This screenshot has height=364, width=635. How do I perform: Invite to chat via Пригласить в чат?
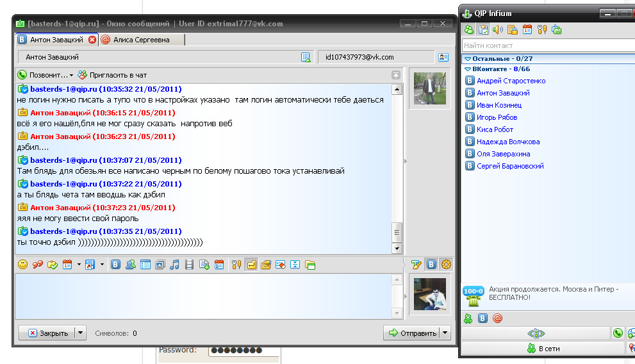[x=113, y=75]
